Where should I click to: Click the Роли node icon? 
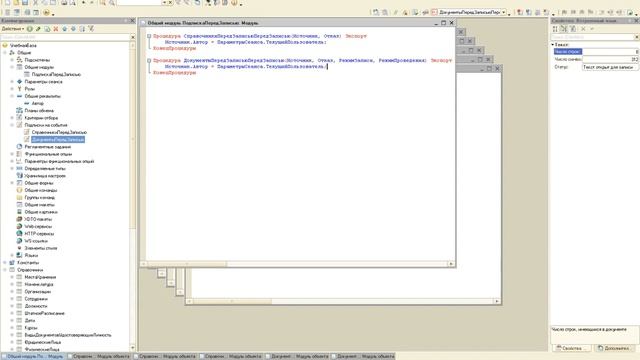(x=19, y=89)
